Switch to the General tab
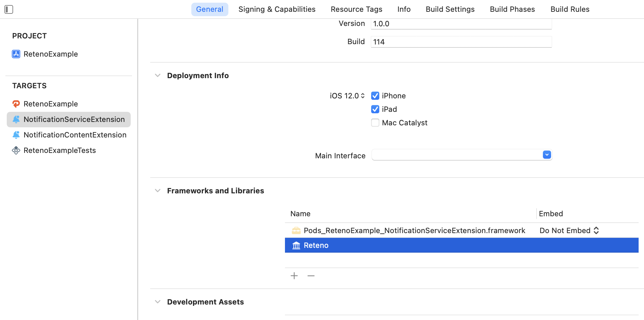 (210, 9)
